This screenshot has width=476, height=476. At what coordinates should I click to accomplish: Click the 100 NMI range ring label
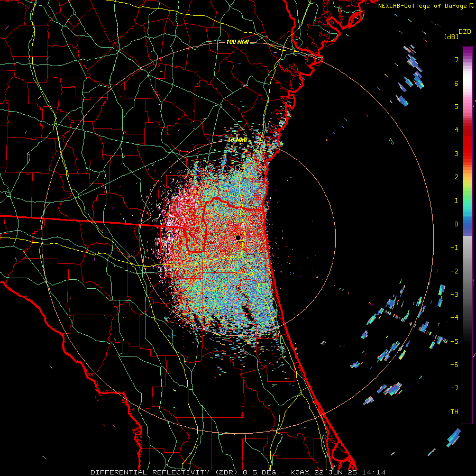237,42
